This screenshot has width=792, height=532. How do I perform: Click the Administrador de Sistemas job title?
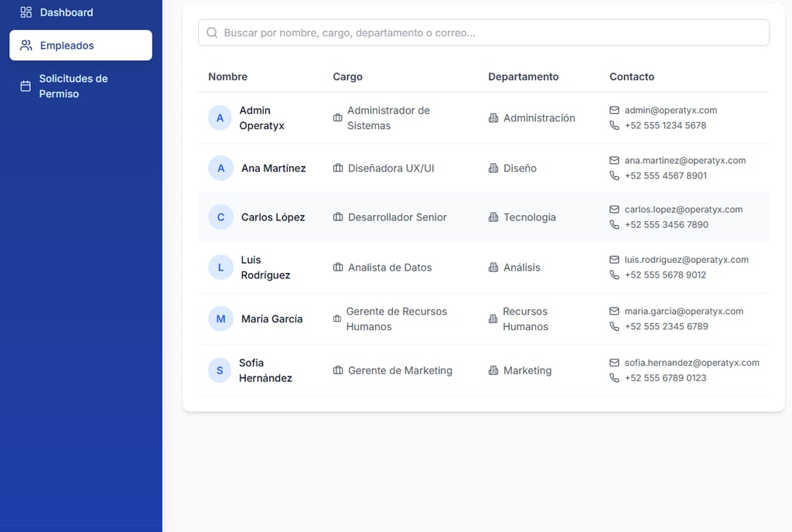point(388,118)
